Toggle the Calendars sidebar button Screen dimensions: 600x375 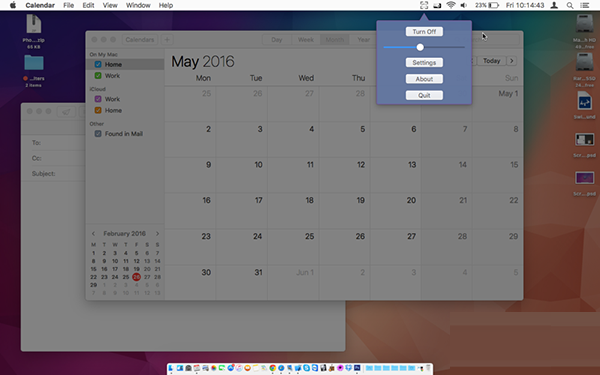[x=140, y=40]
